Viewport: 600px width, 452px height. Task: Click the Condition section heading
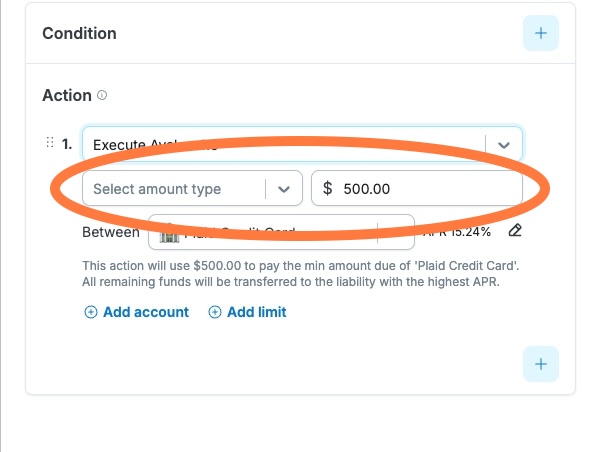tap(79, 33)
